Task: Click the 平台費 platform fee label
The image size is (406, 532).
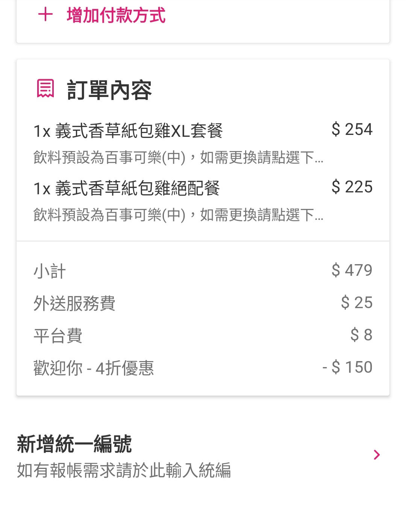Action: coord(58,336)
